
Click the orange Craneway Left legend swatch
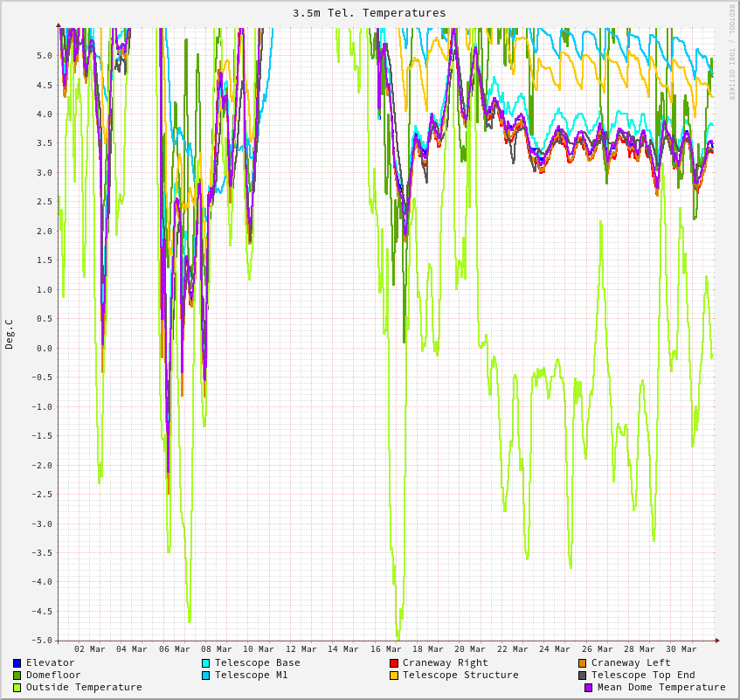coord(583,663)
